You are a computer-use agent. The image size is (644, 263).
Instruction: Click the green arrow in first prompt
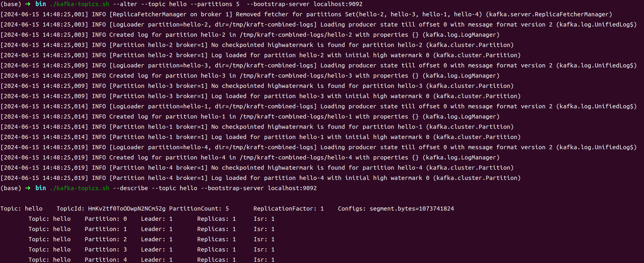point(28,4)
